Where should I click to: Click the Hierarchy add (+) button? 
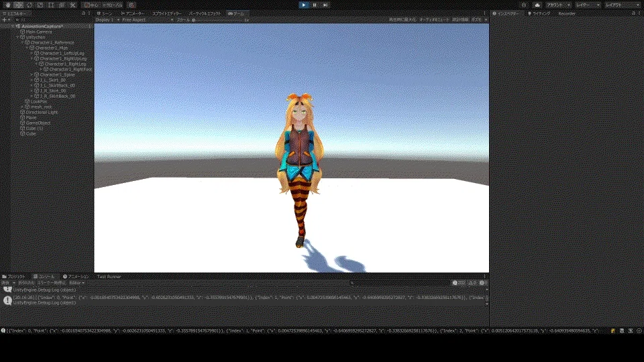pos(5,19)
